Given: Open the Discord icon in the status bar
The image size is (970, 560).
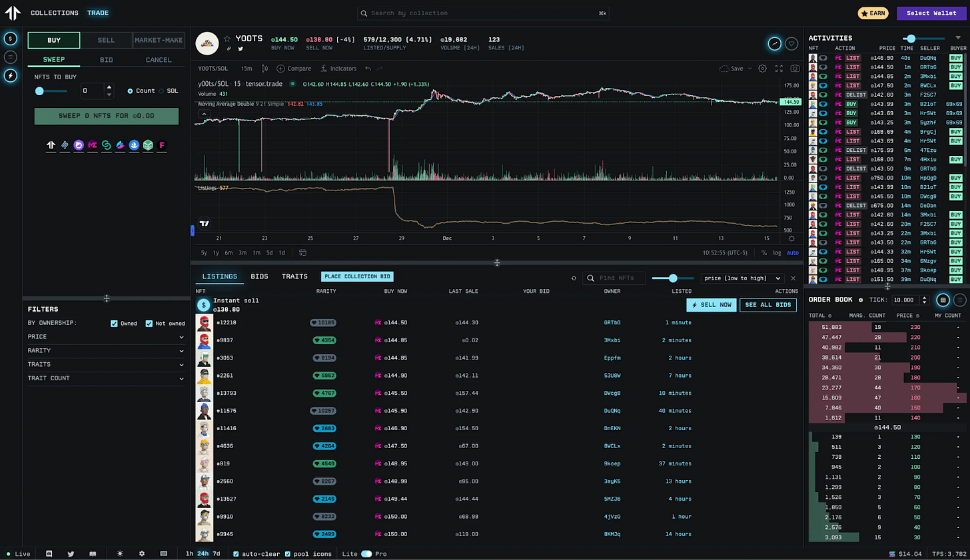Looking at the screenshot, I should click(x=49, y=554).
